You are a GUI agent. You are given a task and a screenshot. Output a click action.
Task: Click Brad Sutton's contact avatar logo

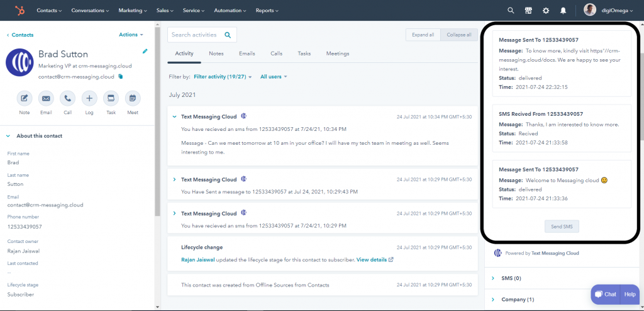point(19,62)
